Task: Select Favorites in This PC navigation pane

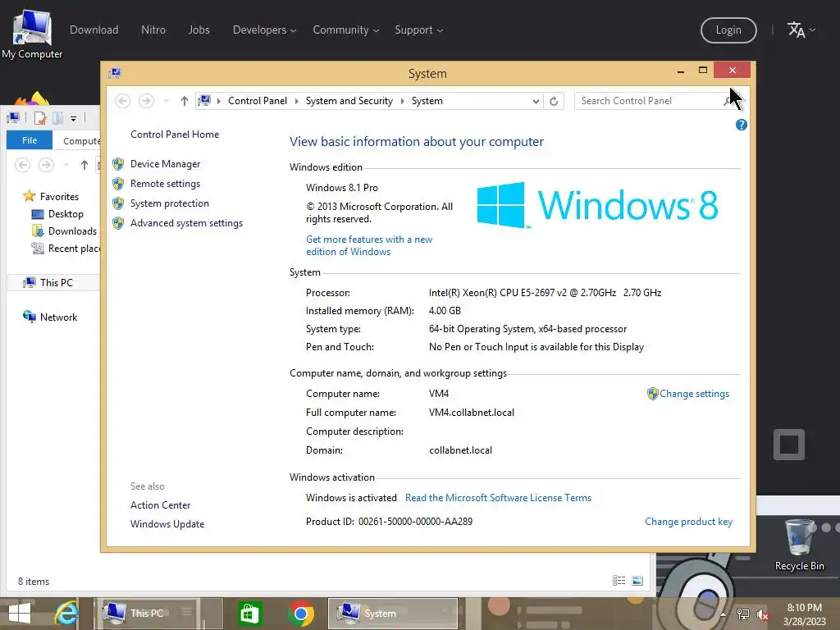Action: (x=59, y=197)
